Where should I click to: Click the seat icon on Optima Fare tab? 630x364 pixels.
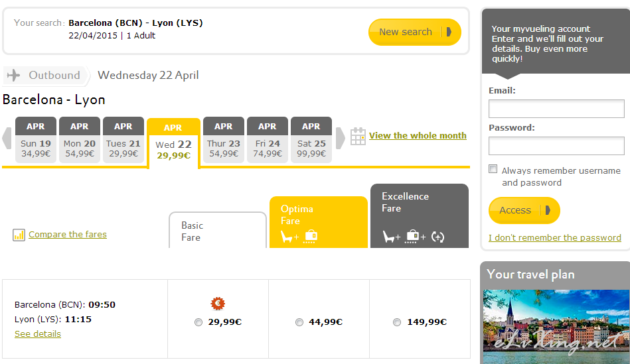coord(289,236)
